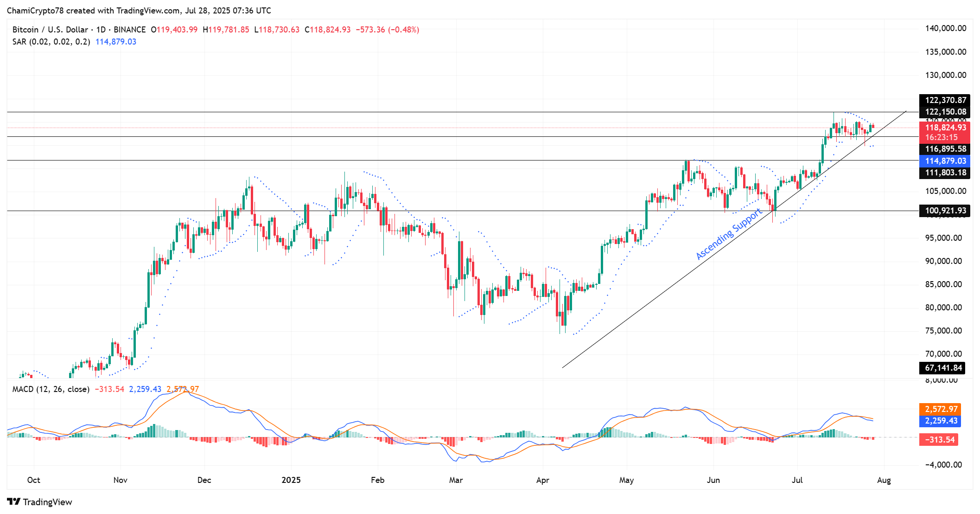The width and height of the screenshot is (980, 514).
Task: Click the 85,000.00 price axis label
Action: point(943,284)
